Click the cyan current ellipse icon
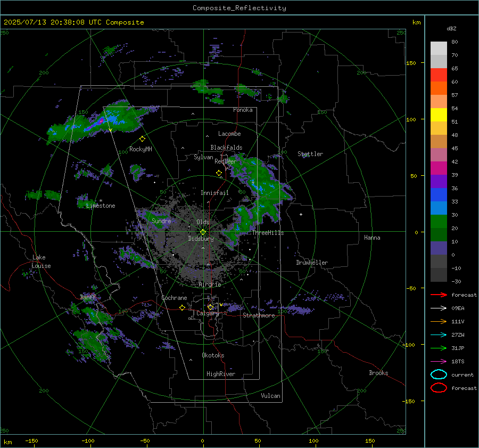The height and width of the screenshot is (448, 479). (x=439, y=374)
